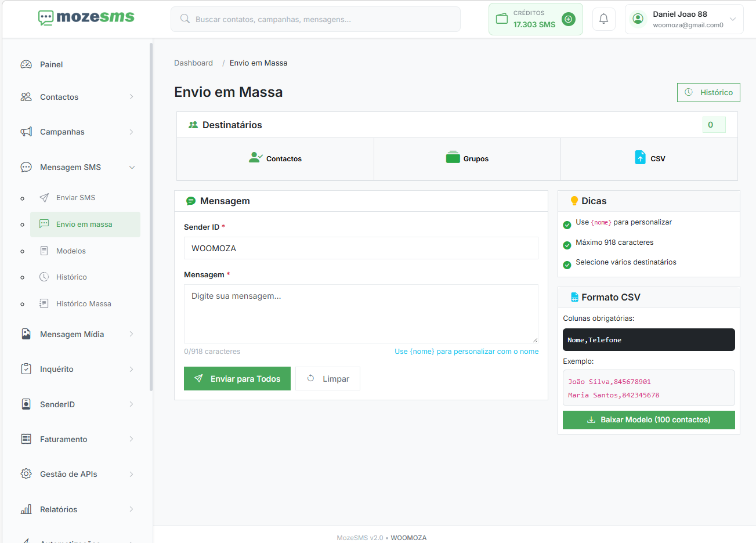Open Painel from the dashboard gauge icon
Screen dimensions: 756x543
click(26, 64)
